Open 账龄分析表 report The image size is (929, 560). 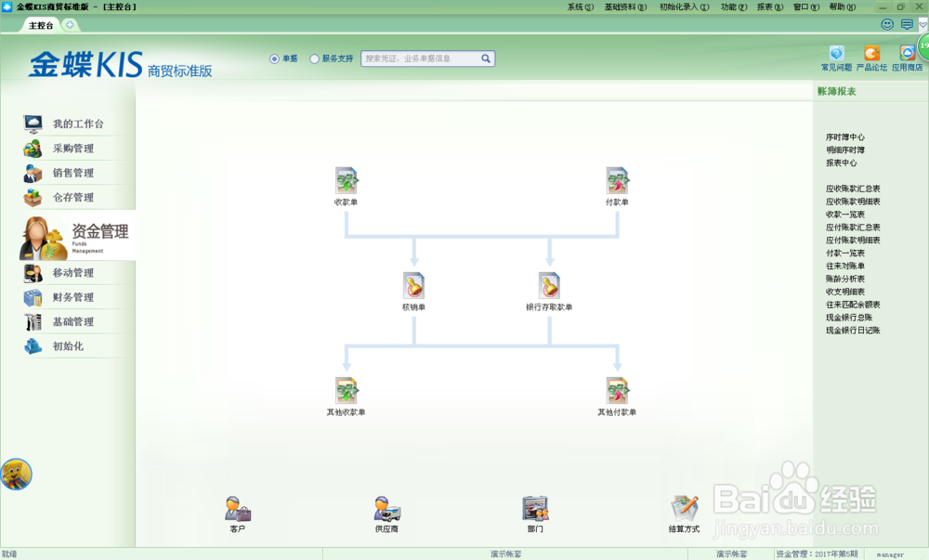[x=844, y=279]
